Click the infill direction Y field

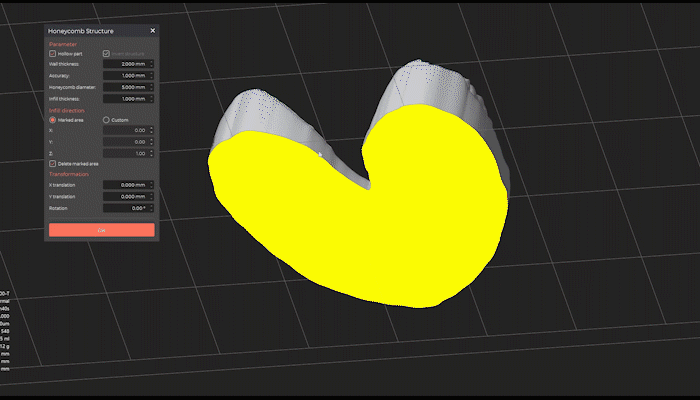coord(126,142)
